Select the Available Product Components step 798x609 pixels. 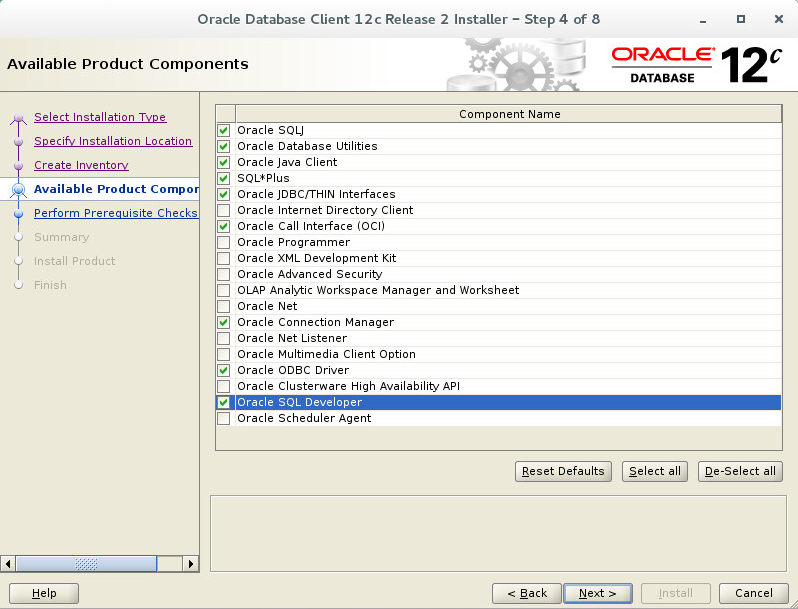(x=116, y=189)
